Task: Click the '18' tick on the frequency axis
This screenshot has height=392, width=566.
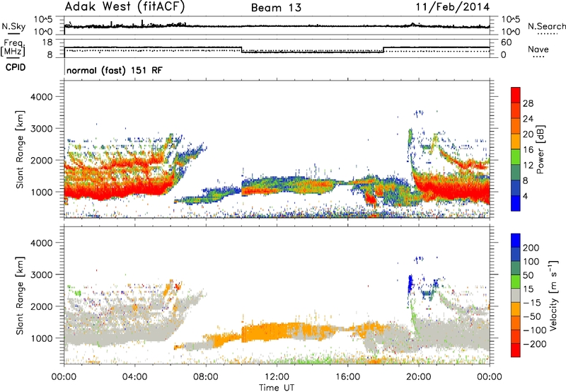Action: point(47,42)
